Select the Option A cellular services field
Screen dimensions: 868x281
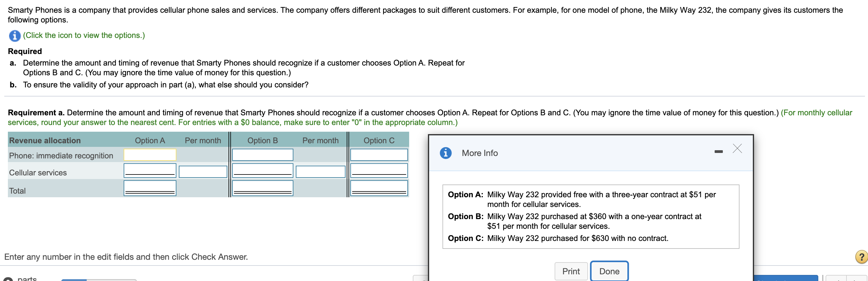pos(150,170)
